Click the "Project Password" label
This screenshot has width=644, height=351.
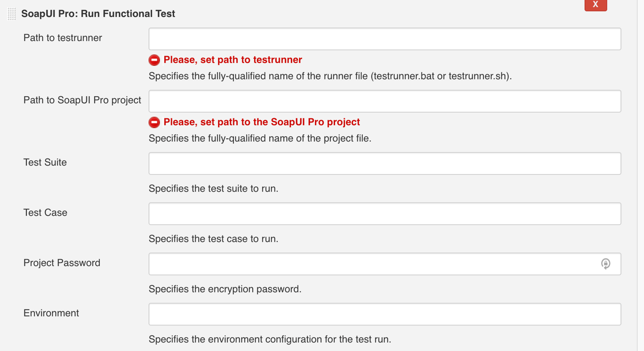point(62,263)
